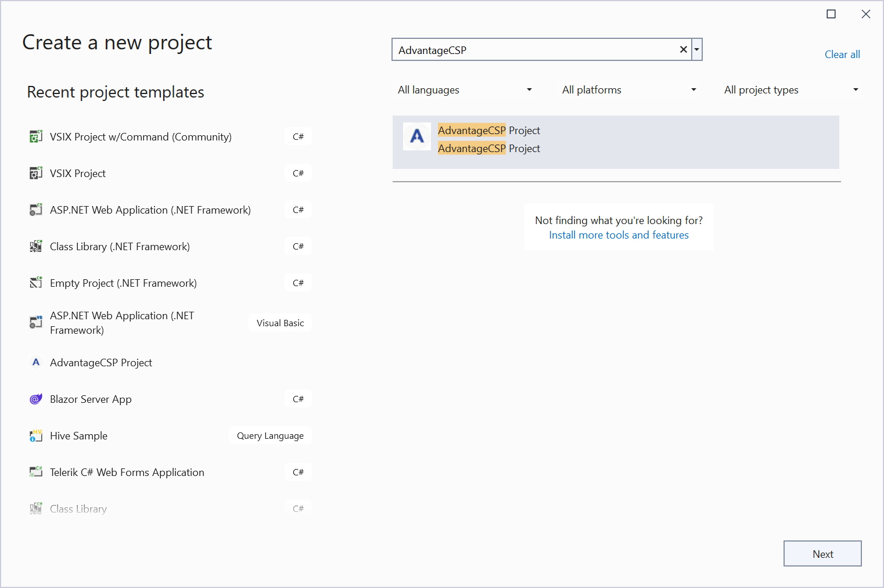884x588 pixels.
Task: Select the VSIX Project recent template
Action: (78, 174)
